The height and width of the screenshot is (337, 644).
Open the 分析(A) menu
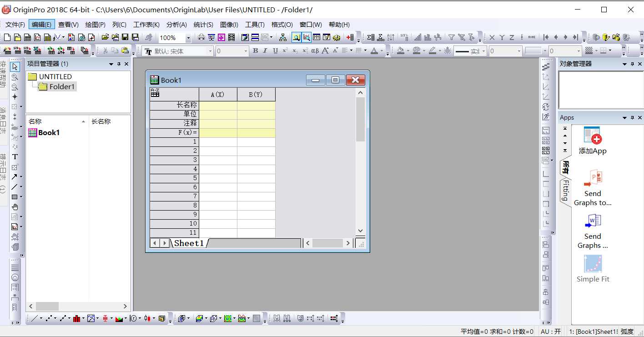tap(176, 25)
